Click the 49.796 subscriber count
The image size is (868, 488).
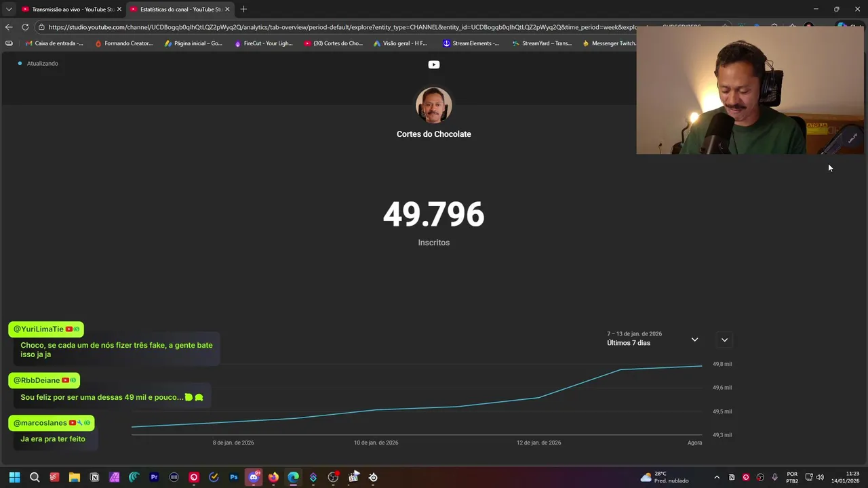[433, 214]
